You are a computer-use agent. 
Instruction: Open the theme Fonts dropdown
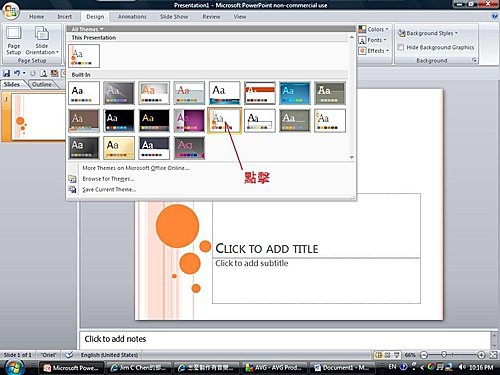tap(372, 40)
